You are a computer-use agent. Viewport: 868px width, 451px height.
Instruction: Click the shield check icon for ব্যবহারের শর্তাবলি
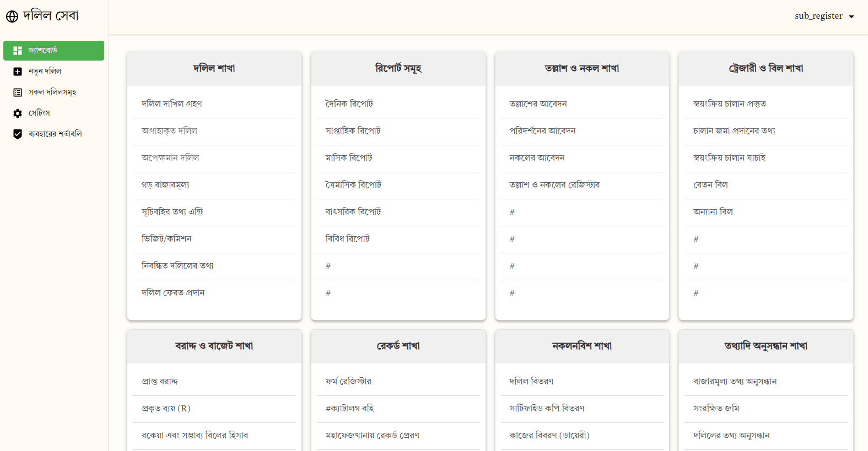(x=18, y=134)
